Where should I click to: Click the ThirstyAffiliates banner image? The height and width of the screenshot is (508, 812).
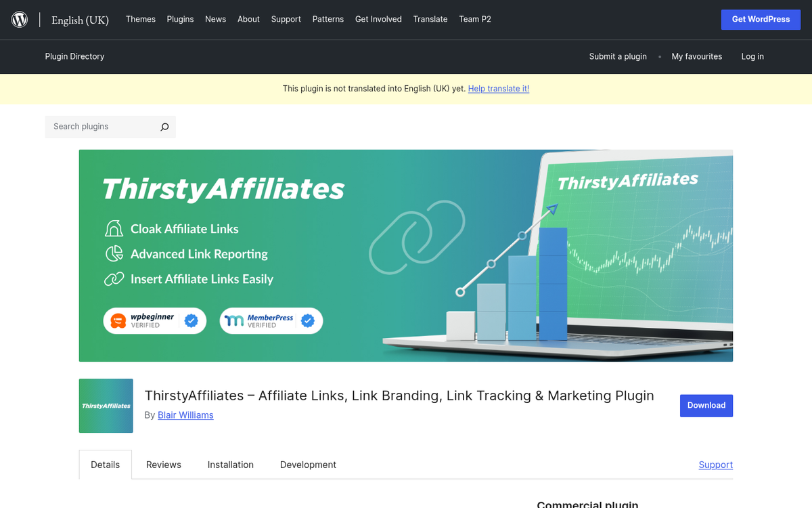point(406,255)
